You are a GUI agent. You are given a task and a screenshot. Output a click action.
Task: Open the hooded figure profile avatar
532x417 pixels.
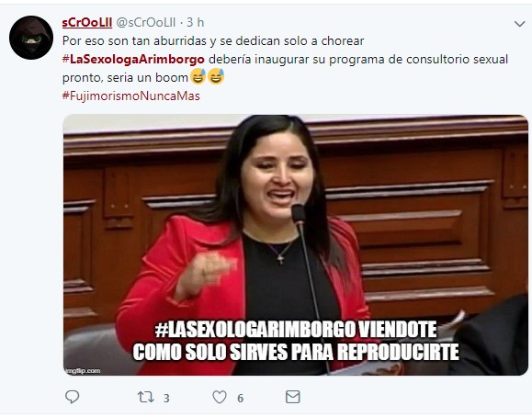pos(31,38)
